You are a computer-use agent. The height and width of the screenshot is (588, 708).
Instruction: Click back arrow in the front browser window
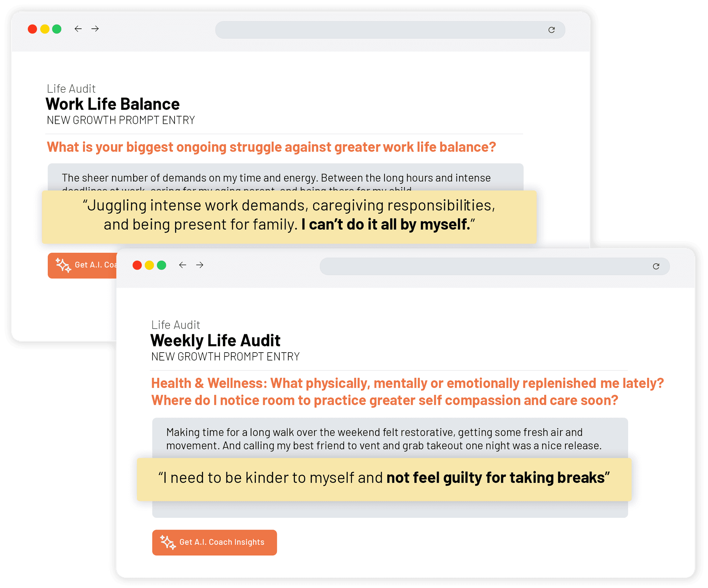(x=183, y=265)
